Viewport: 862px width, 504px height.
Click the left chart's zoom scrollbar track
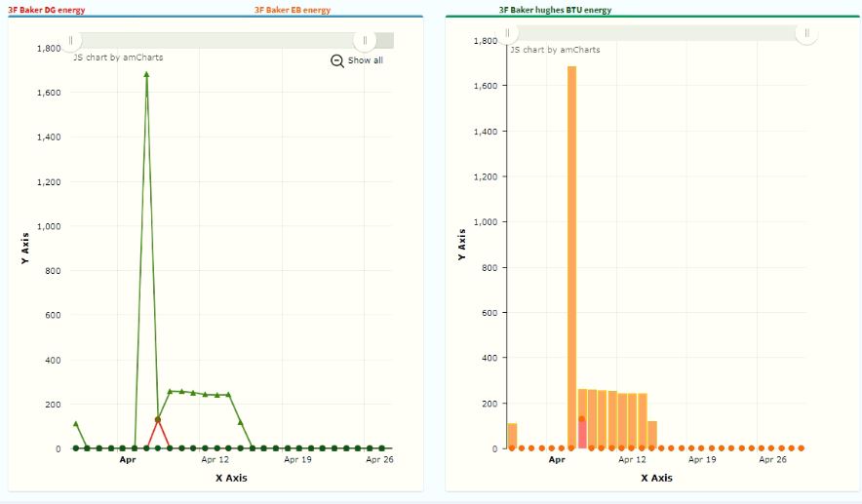pos(216,41)
